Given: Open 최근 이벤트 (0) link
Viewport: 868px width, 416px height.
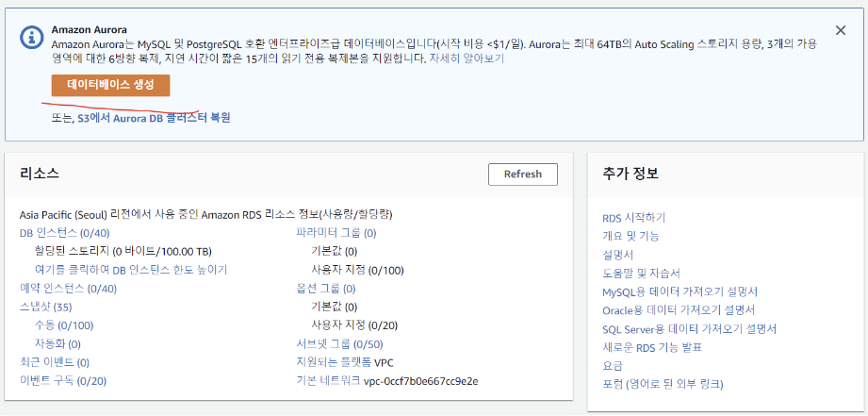Looking at the screenshot, I should click(55, 362).
